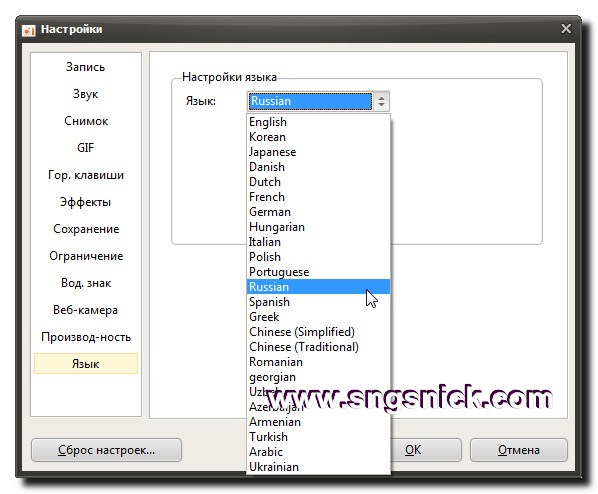Image resolution: width=598 pixels, height=494 pixels.
Task: Pick Portuguese in the dropdown list
Action: [x=318, y=272]
